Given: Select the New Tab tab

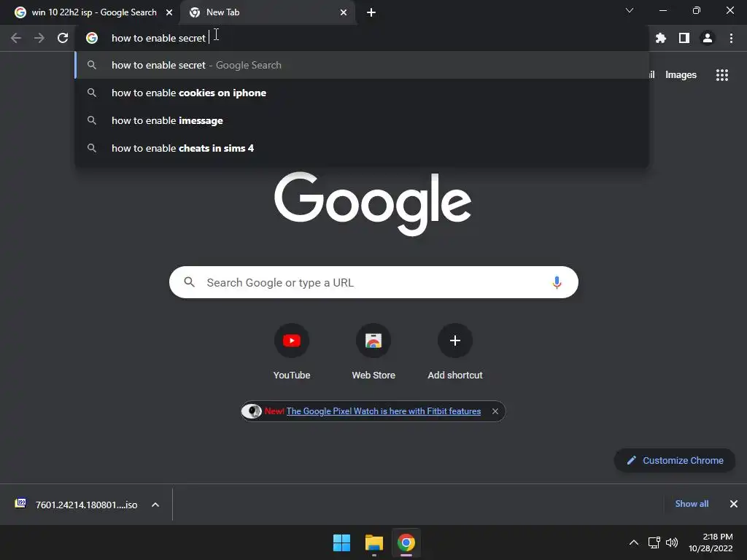Looking at the screenshot, I should [x=267, y=12].
